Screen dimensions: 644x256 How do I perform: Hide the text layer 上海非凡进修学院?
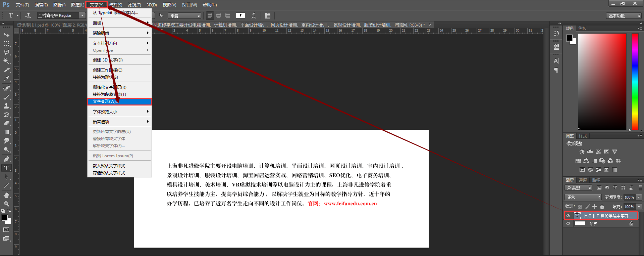click(x=568, y=216)
